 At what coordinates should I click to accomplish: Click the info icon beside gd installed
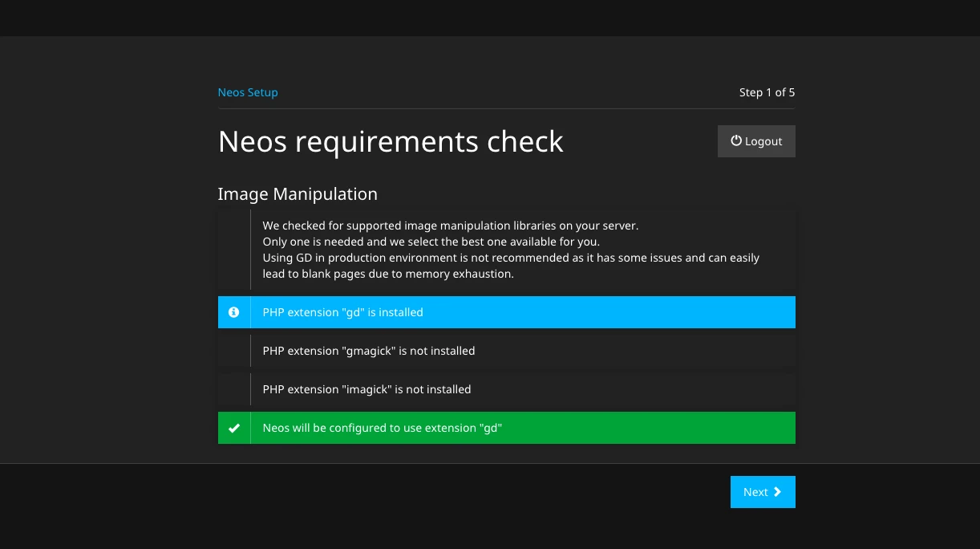click(234, 312)
